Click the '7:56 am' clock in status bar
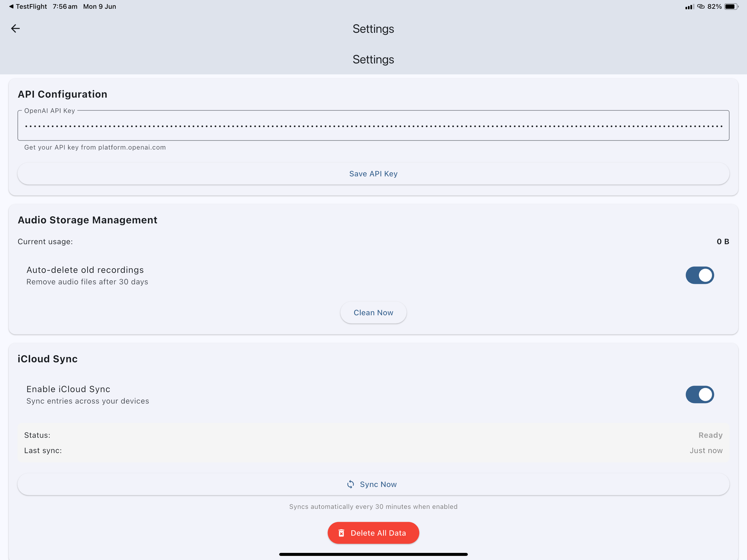This screenshot has height=560, width=747. coord(65,6)
